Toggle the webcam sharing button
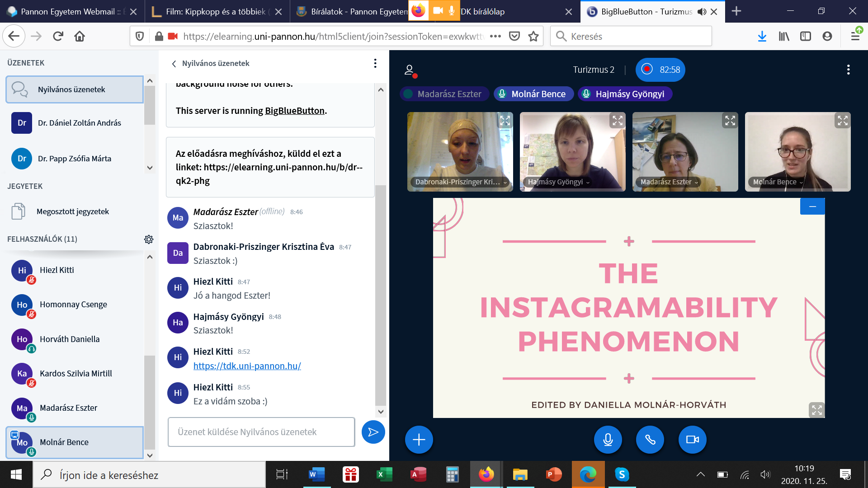This screenshot has height=488, width=868. [x=692, y=440]
